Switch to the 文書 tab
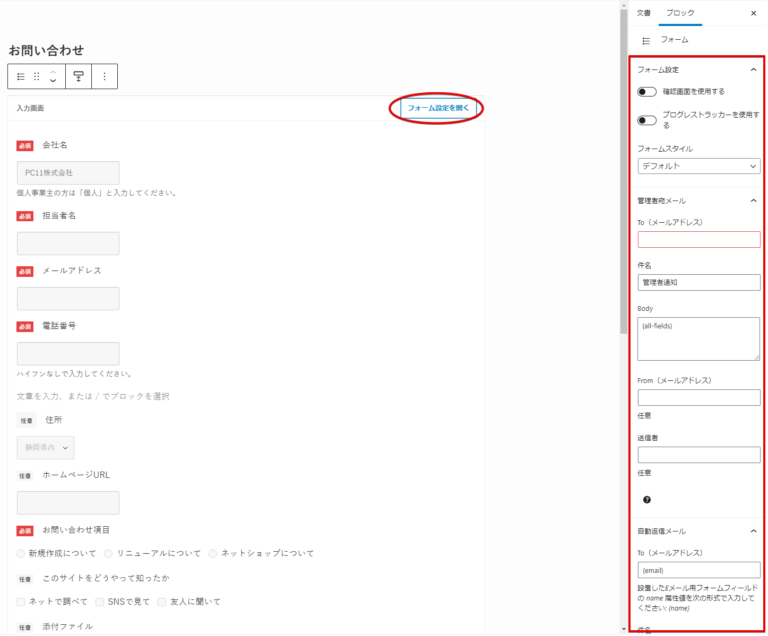 (x=643, y=13)
